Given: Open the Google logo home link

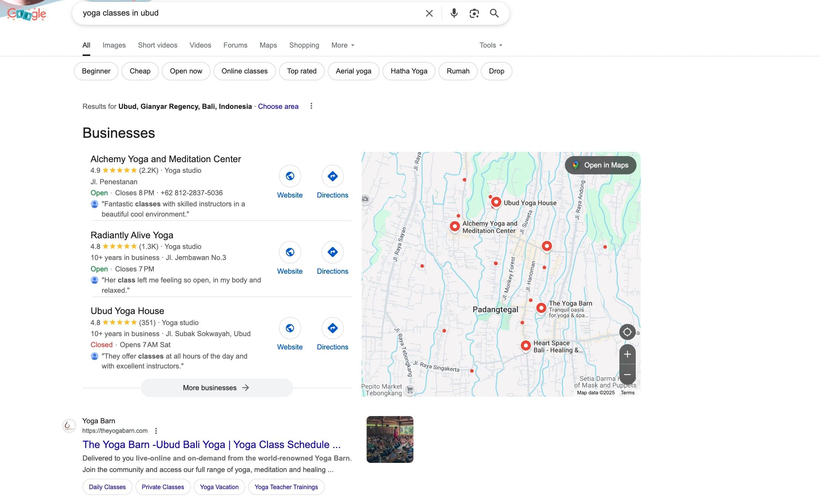Looking at the screenshot, I should (27, 14).
